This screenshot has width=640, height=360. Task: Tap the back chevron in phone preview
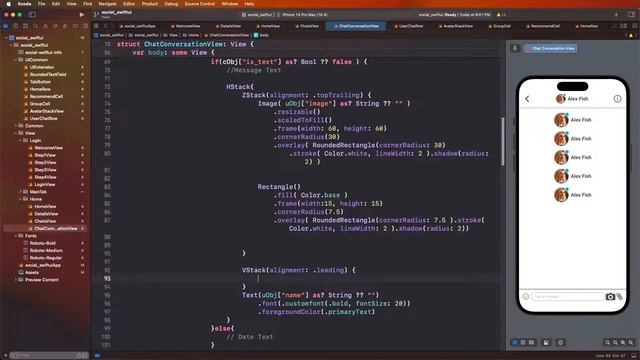pyautogui.click(x=527, y=99)
